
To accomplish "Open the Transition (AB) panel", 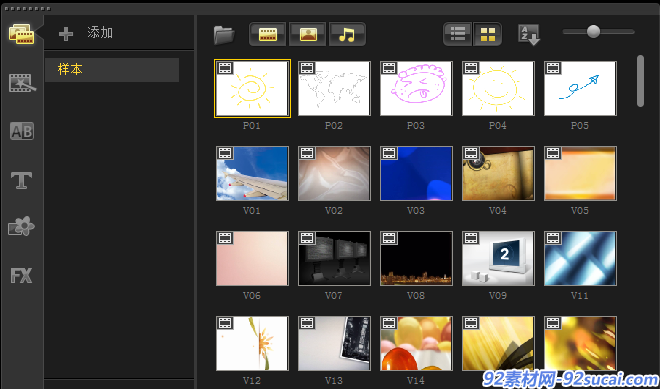I will (x=22, y=131).
